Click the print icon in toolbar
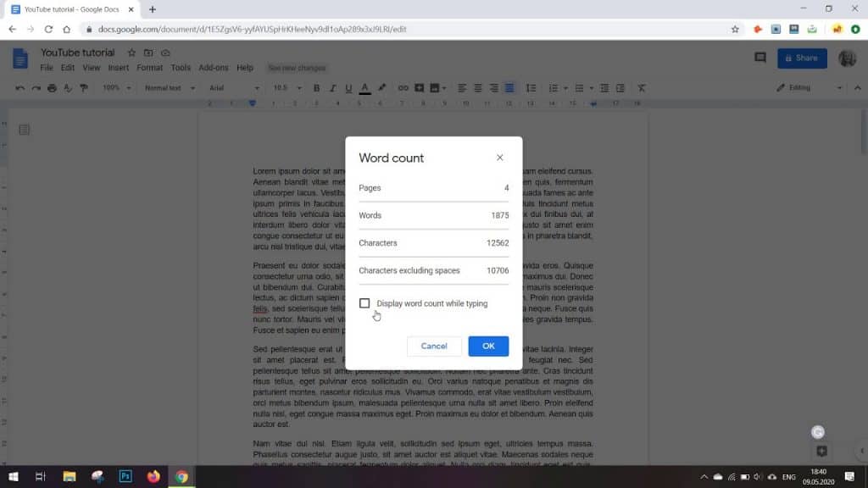The image size is (868, 488). 53,88
